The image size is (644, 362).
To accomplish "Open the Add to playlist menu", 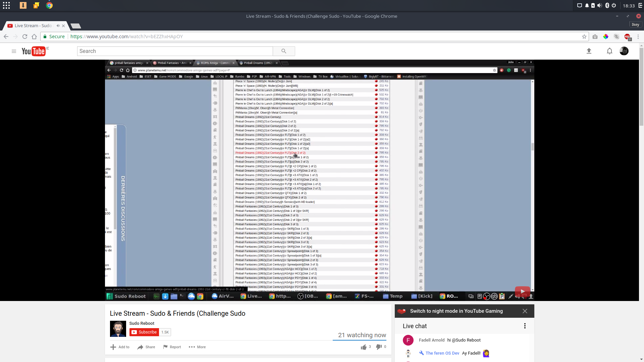I will [x=120, y=347].
